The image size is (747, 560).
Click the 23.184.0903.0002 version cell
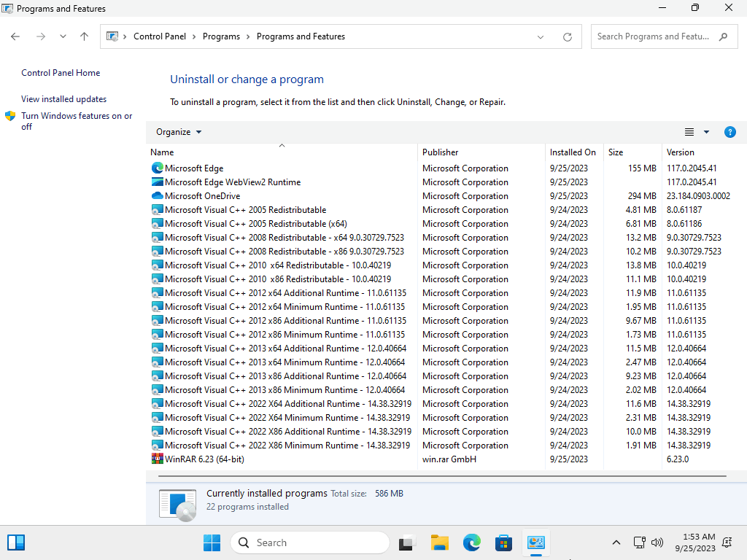tap(698, 195)
